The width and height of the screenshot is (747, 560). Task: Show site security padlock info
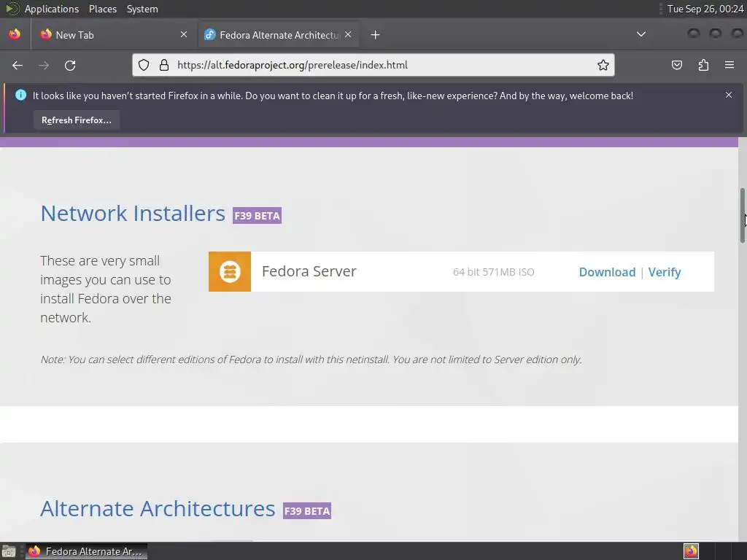tap(164, 65)
